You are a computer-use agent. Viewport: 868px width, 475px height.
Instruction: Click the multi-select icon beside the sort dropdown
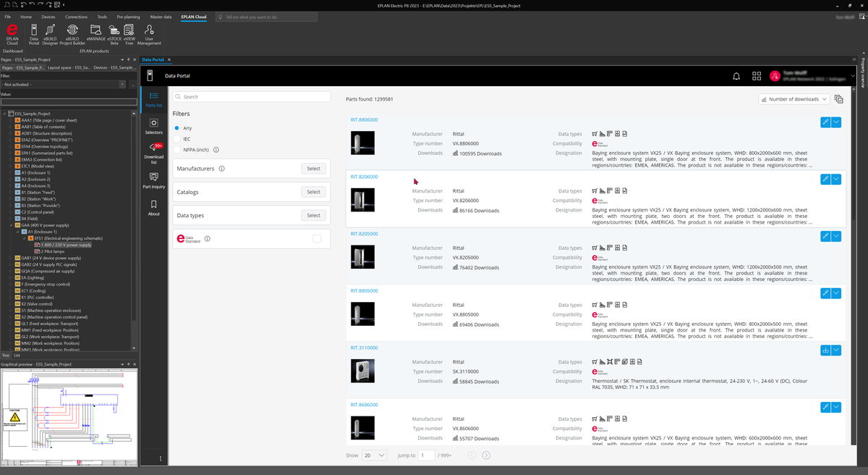[x=839, y=99]
